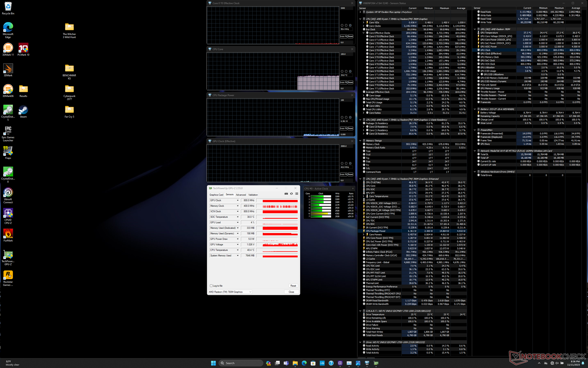Open the Results folder icon
Image resolution: width=588 pixels, height=368 pixels.
click(x=23, y=91)
